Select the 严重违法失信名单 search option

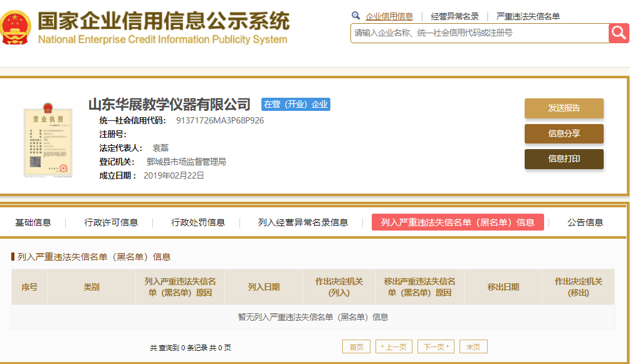click(x=528, y=16)
